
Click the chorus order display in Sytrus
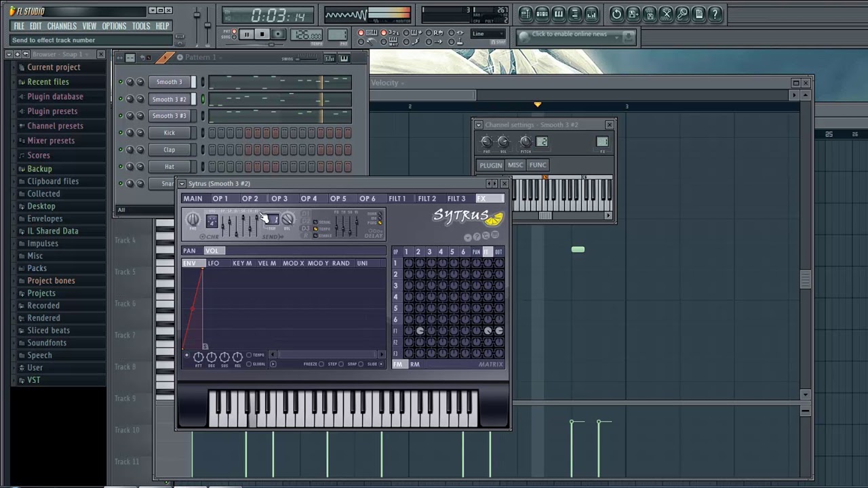[x=212, y=221]
